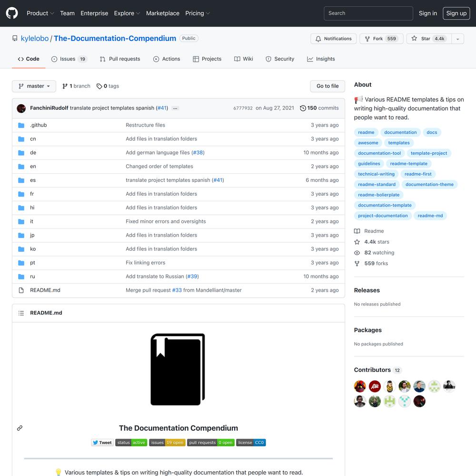Go to Team page
The image size is (476, 476).
67,13
